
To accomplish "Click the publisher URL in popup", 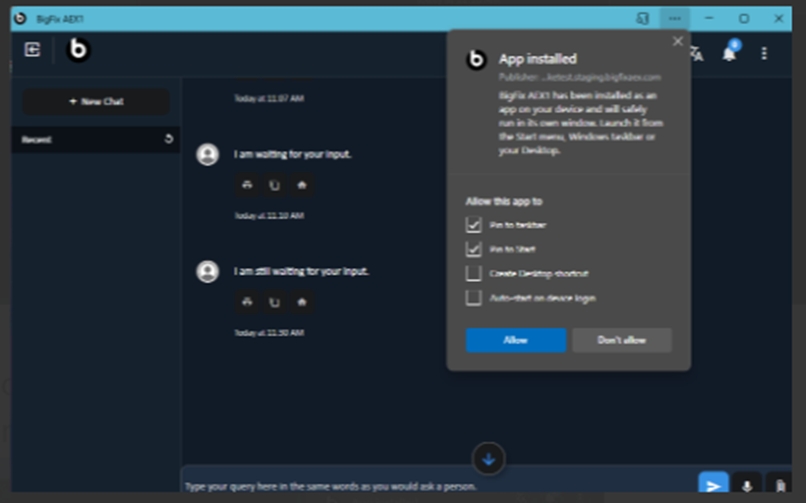I will coord(580,77).
